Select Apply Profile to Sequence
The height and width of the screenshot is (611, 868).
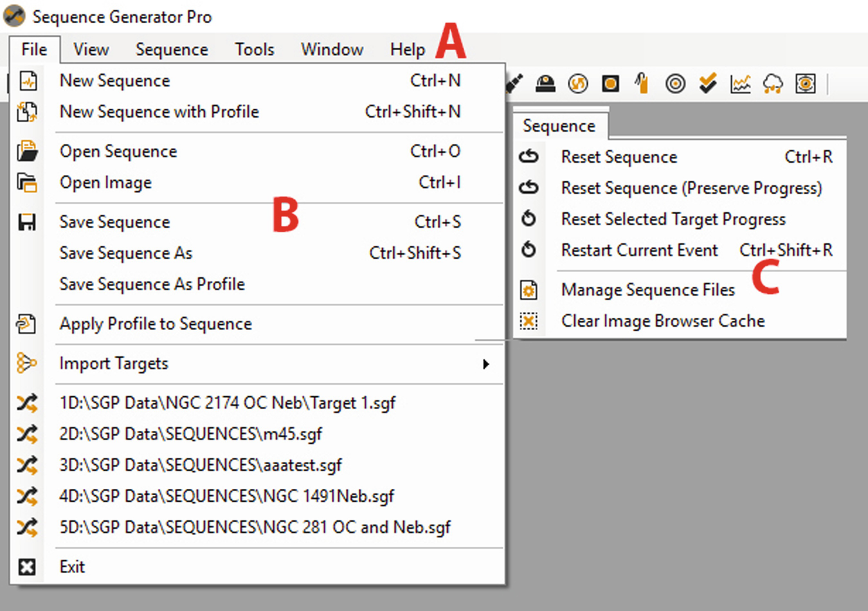pos(257,324)
